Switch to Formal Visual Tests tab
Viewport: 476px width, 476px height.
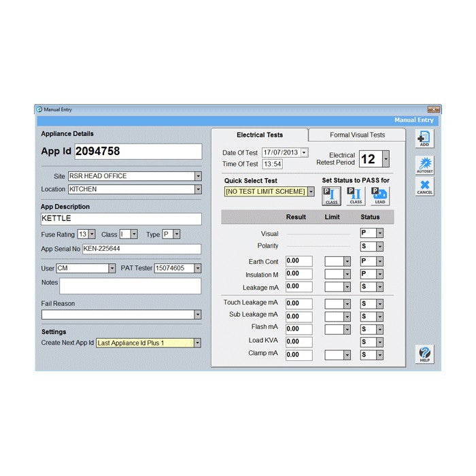[357, 135]
